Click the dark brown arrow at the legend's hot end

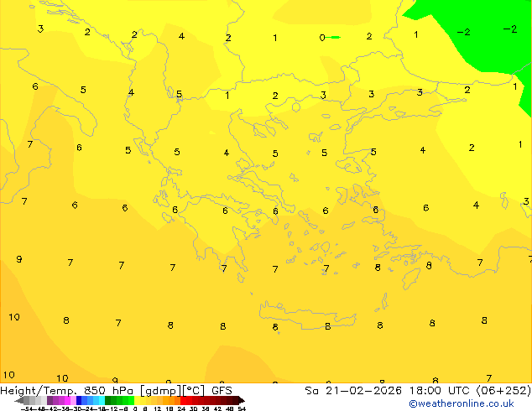pos(241,400)
